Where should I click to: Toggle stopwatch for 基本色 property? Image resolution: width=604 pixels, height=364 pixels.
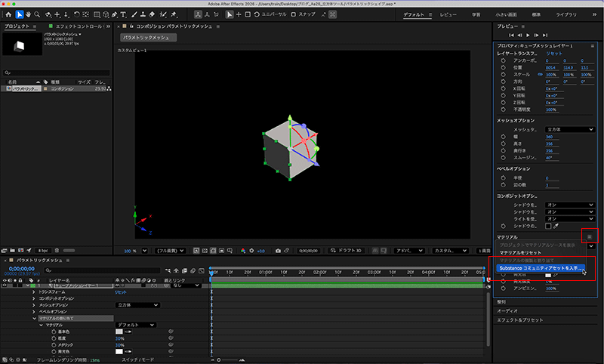[54, 332]
